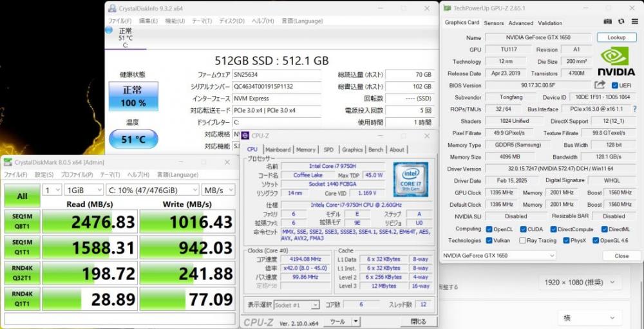Click the 51 °C temperature button
This screenshot has width=644, height=329.
point(133,139)
